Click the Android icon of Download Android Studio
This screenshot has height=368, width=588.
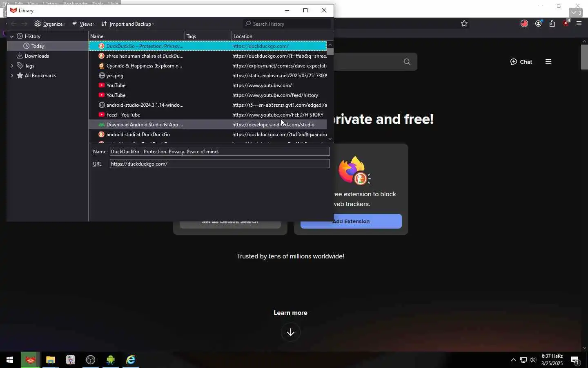click(x=102, y=125)
